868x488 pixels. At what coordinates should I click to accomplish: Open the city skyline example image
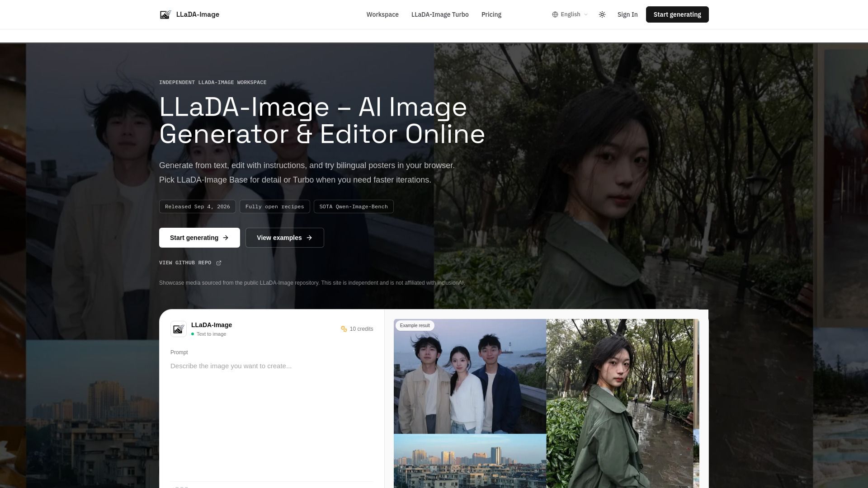pyautogui.click(x=470, y=461)
